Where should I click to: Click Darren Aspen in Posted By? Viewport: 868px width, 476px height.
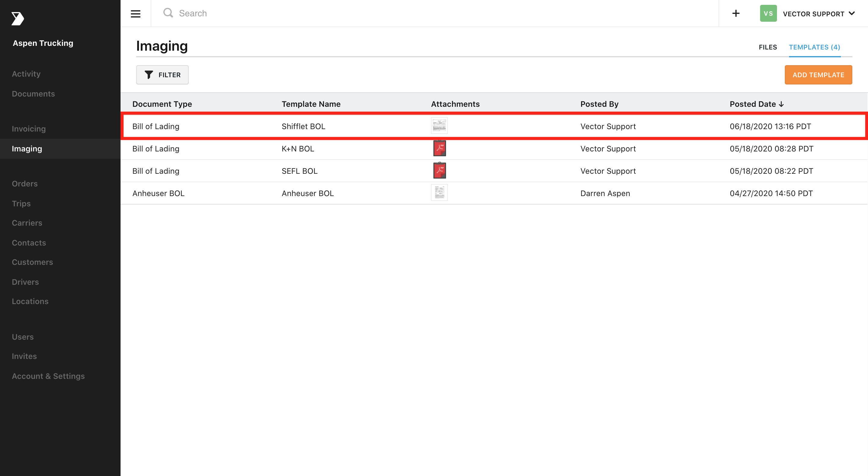click(605, 194)
